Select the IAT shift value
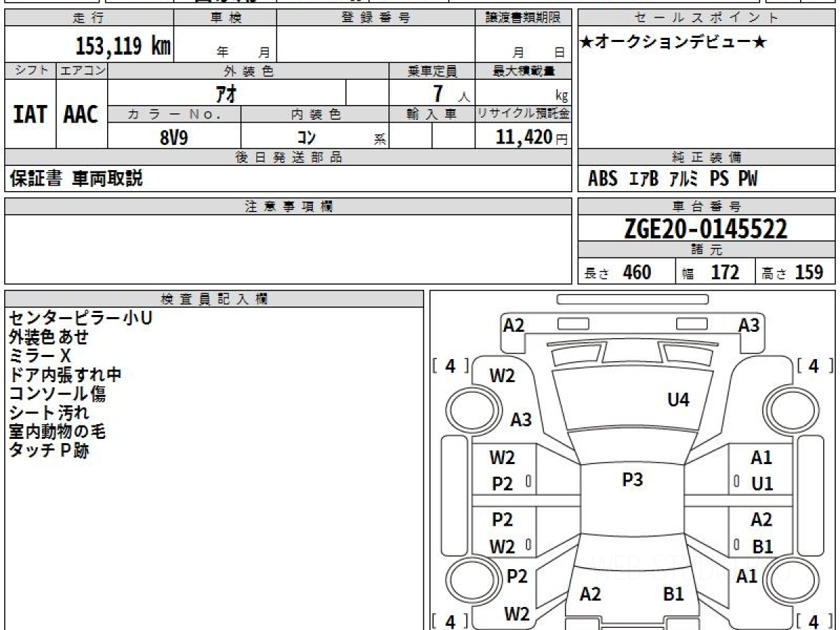Image resolution: width=840 pixels, height=630 pixels. tap(30, 114)
